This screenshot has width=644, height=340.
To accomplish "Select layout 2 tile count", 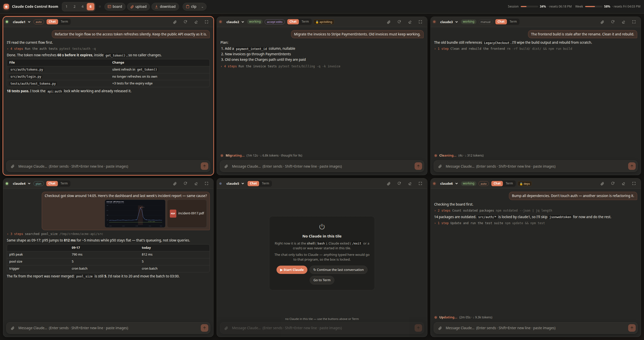I will pos(74,7).
